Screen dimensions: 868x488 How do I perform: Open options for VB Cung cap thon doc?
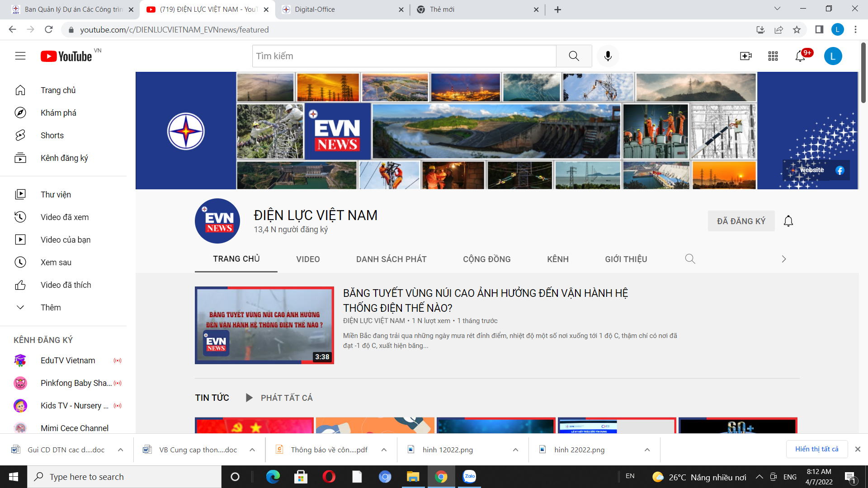pos(252,450)
